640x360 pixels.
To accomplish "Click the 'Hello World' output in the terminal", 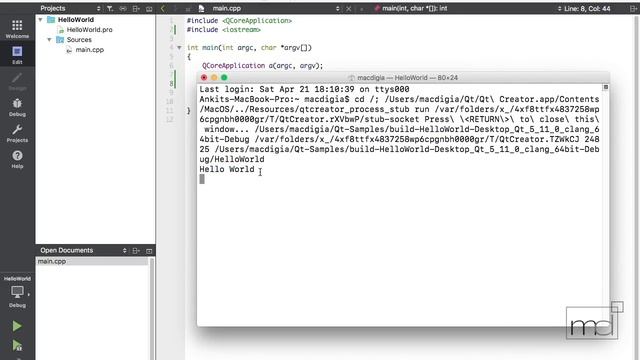I will (x=227, y=169).
